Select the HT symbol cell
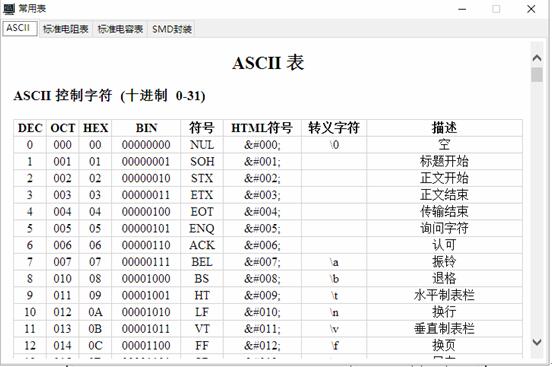 (202, 295)
